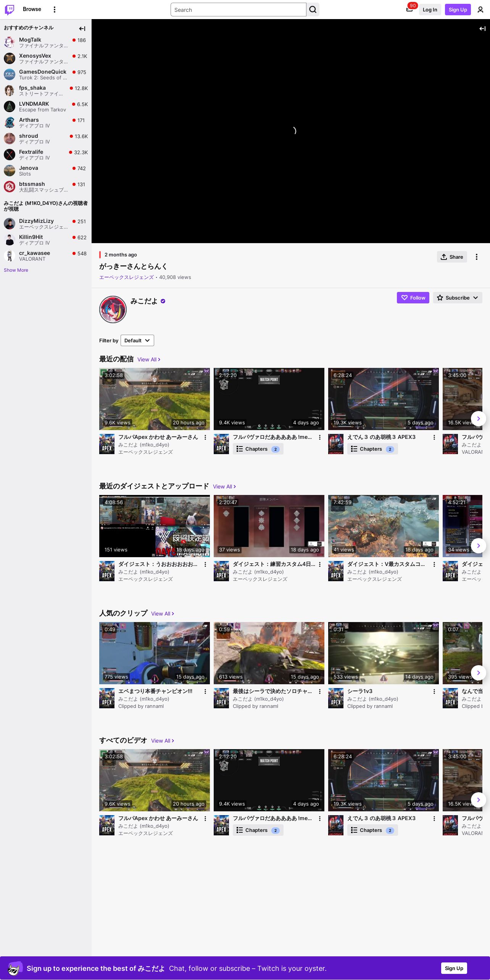Click みこだよ channel name heading
Image resolution: width=490 pixels, height=980 pixels.
coord(144,301)
